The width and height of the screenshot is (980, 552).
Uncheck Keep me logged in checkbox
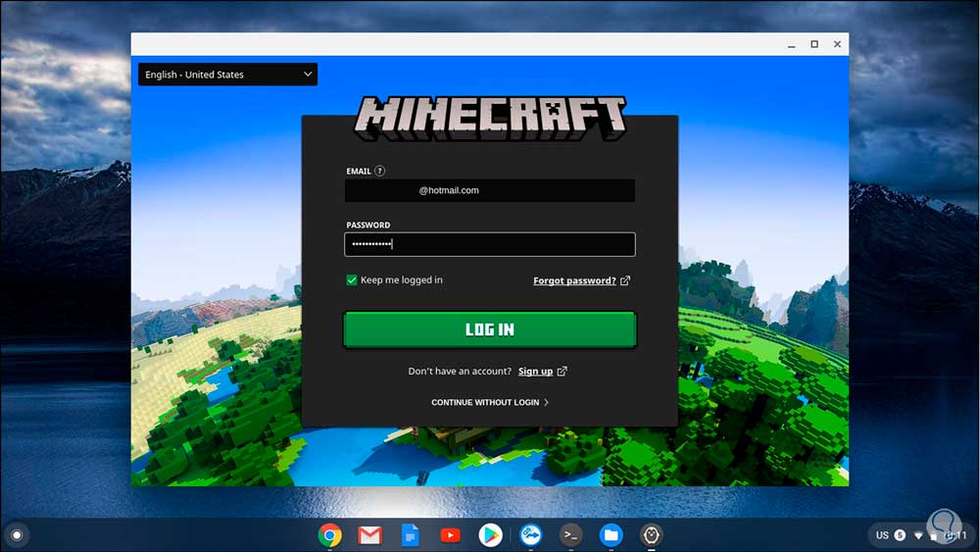click(351, 280)
